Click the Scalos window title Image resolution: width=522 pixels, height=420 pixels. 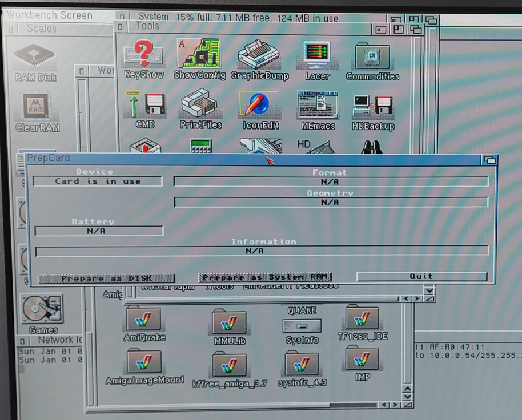(x=42, y=29)
